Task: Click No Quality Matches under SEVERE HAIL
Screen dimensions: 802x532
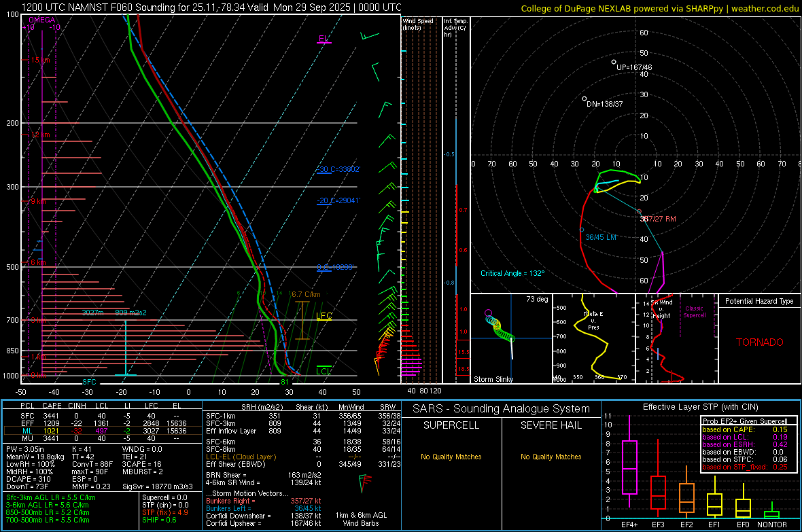Action: (551, 457)
